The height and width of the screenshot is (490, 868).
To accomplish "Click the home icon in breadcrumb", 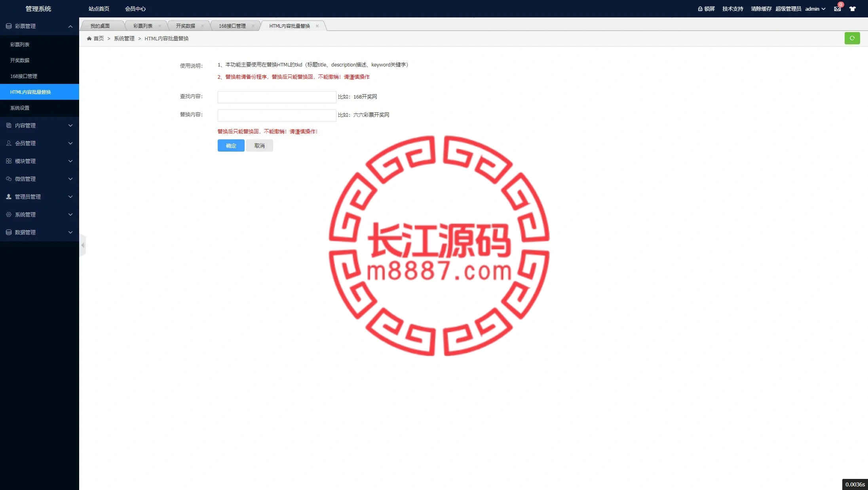I will pos(89,38).
